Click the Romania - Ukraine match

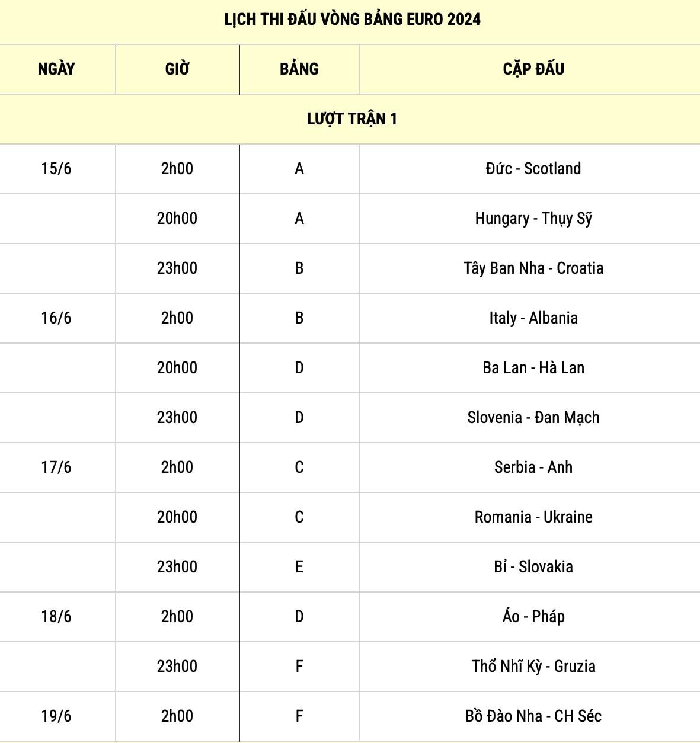point(533,517)
